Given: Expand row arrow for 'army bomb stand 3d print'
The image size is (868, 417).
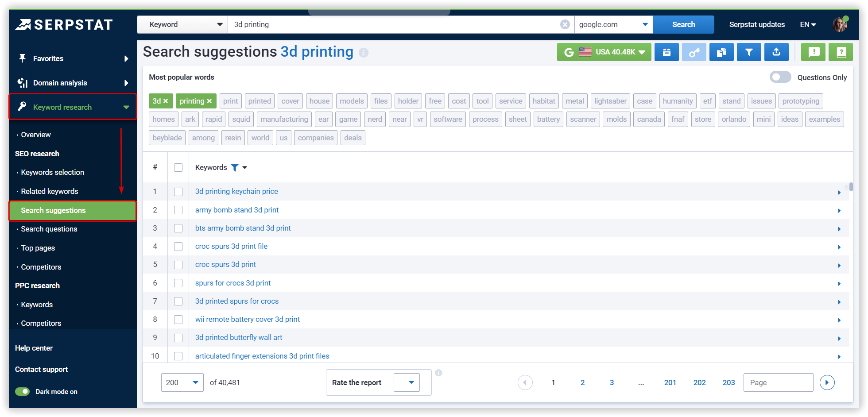Looking at the screenshot, I should tap(839, 210).
